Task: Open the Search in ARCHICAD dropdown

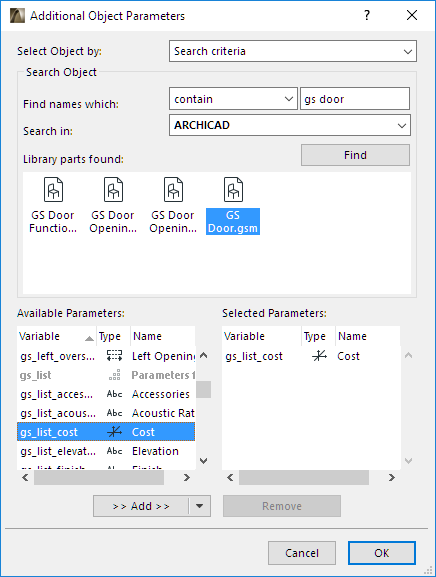Action: (290, 125)
